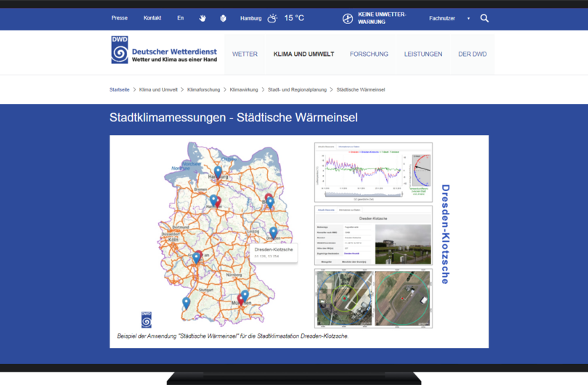Click the chart range slider below graph
Image resolution: width=588 pixels, height=385 pixels.
pos(363,194)
